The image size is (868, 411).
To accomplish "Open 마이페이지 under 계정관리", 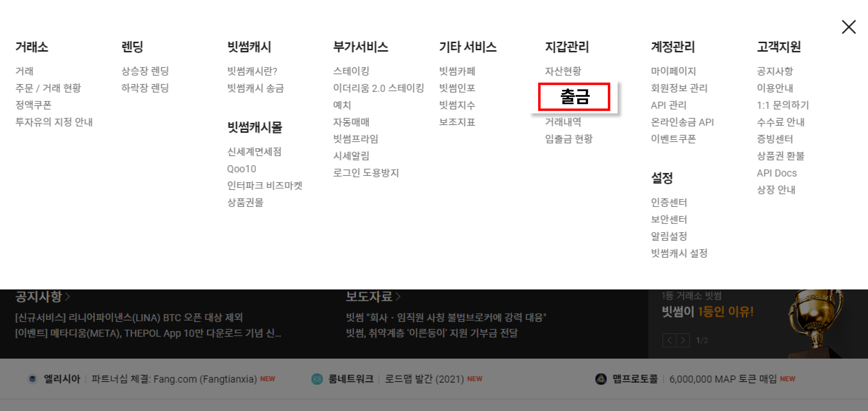I will [x=673, y=71].
